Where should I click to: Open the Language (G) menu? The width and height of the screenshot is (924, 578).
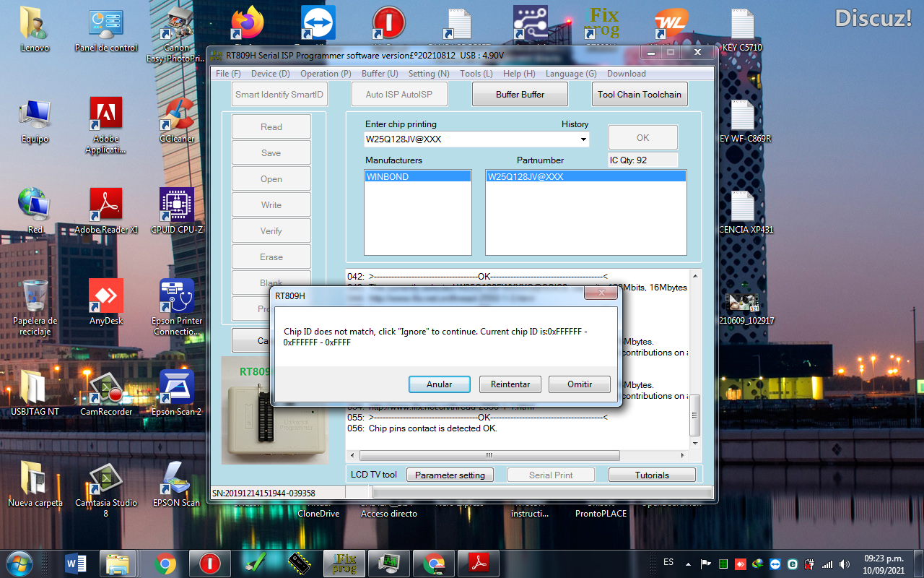[x=570, y=74]
